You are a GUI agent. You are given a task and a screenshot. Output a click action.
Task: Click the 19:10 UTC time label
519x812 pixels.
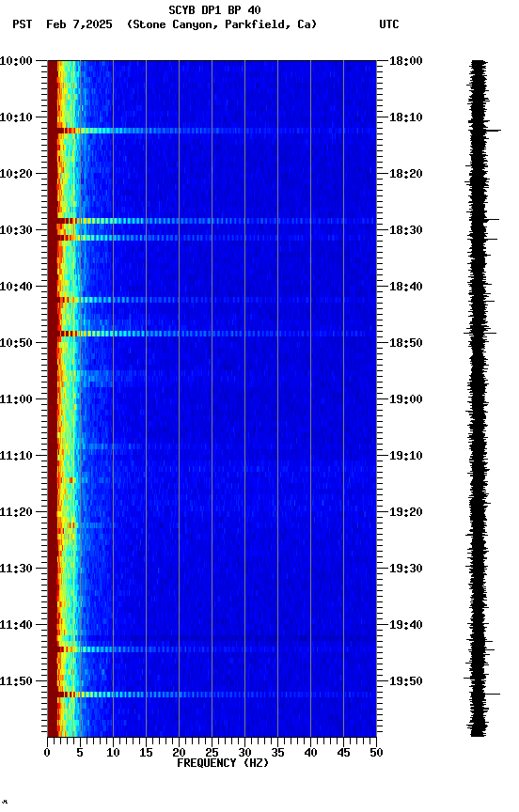click(406, 456)
